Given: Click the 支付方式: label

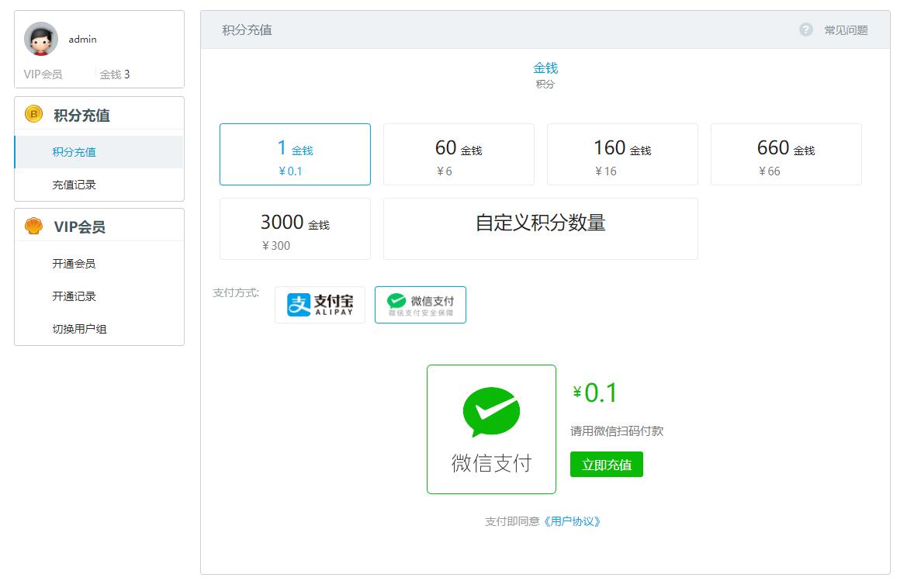Looking at the screenshot, I should (236, 292).
